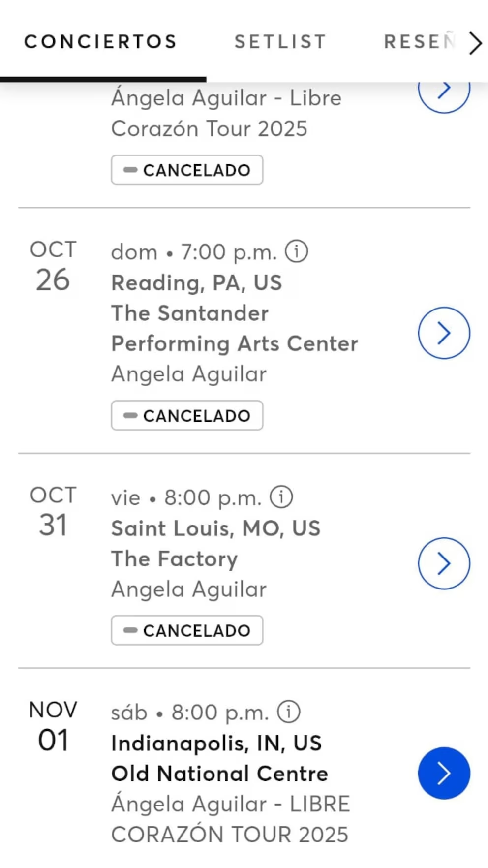
Task: Click Old National Centre venue name
Action: point(219,774)
